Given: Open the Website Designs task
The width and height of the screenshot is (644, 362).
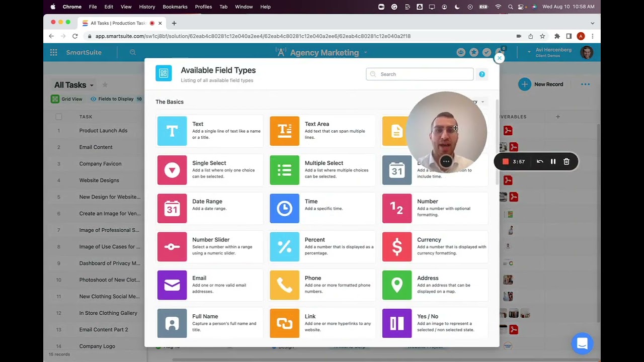Looking at the screenshot, I should [99, 180].
